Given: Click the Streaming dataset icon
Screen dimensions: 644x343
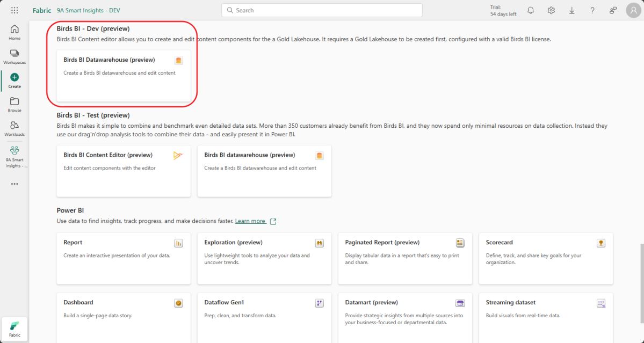Looking at the screenshot, I should tap(601, 303).
